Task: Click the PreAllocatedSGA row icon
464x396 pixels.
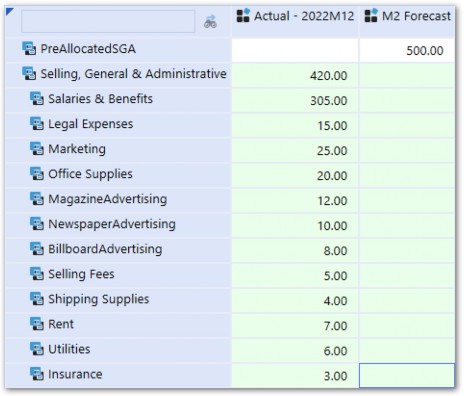Action: tap(29, 49)
